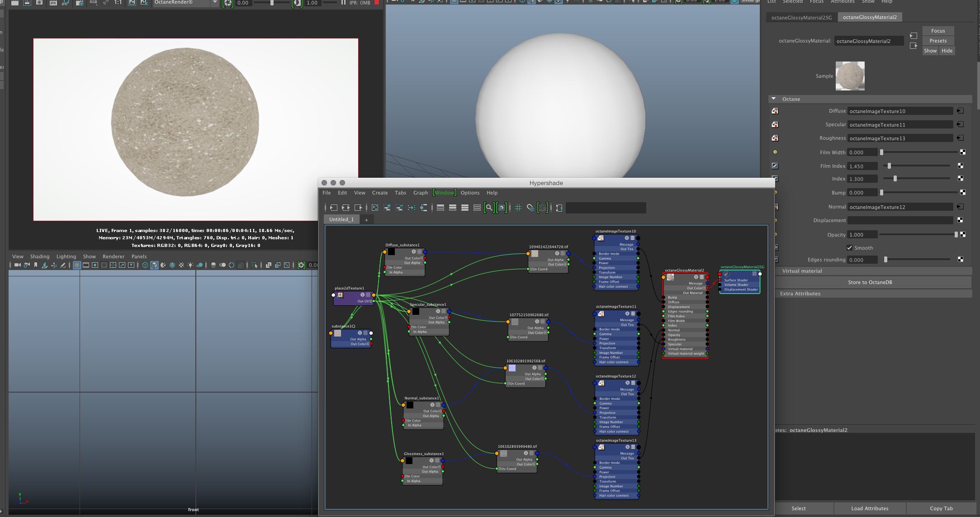This screenshot has width=980, height=517.
Task: Switch to octaneGlossyMaterial2SG tab
Action: tap(801, 17)
